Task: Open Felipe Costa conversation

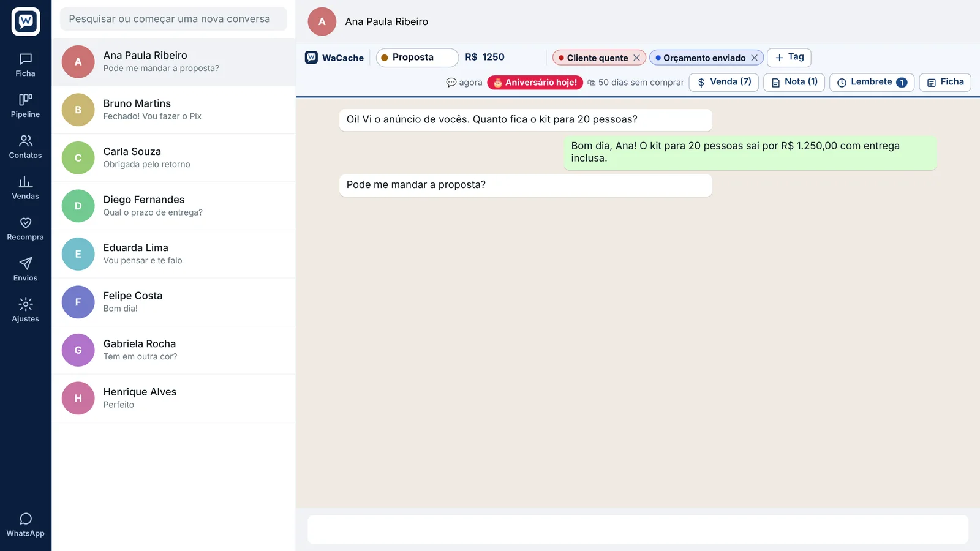Action: point(173,302)
